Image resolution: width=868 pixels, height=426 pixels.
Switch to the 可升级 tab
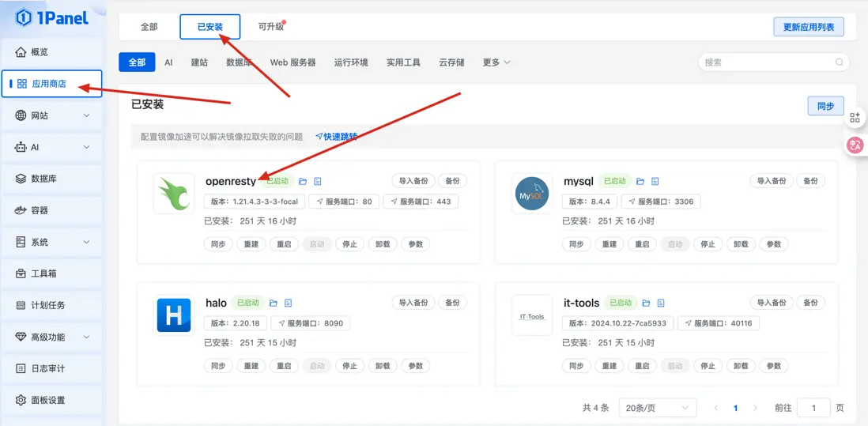tap(270, 27)
